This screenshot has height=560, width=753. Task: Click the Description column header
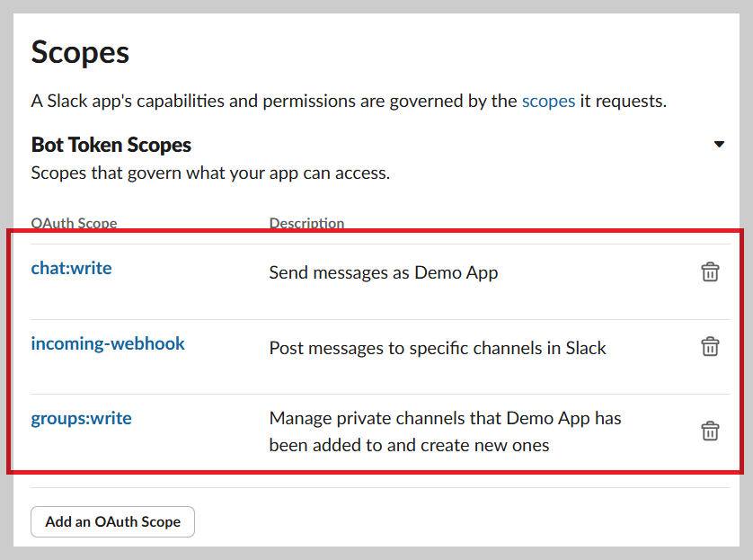306,223
